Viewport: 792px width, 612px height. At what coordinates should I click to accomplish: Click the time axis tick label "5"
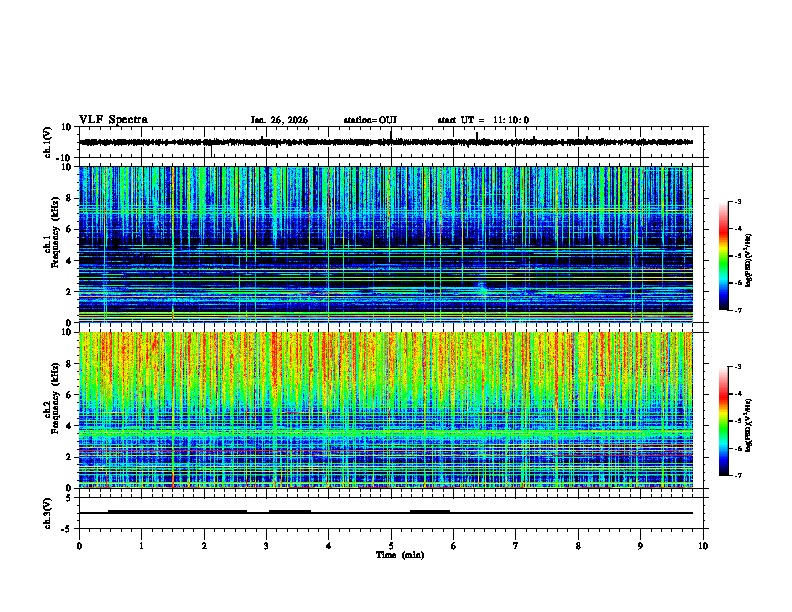[391, 546]
